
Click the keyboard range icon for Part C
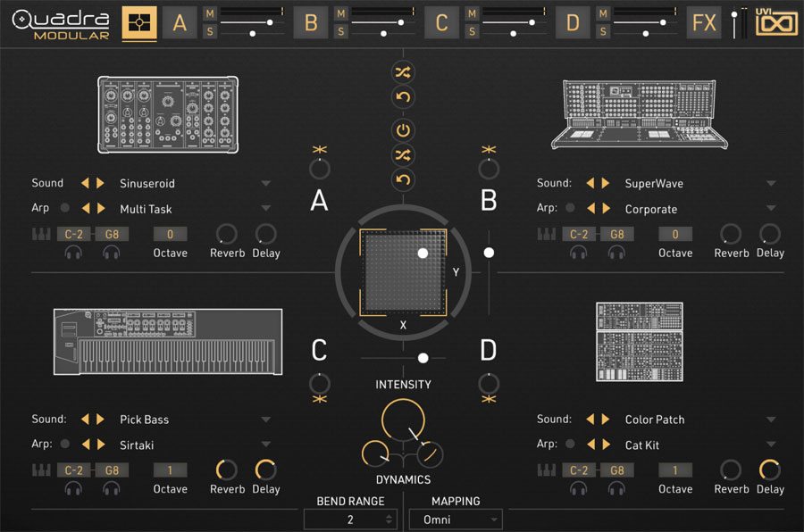coord(42,470)
